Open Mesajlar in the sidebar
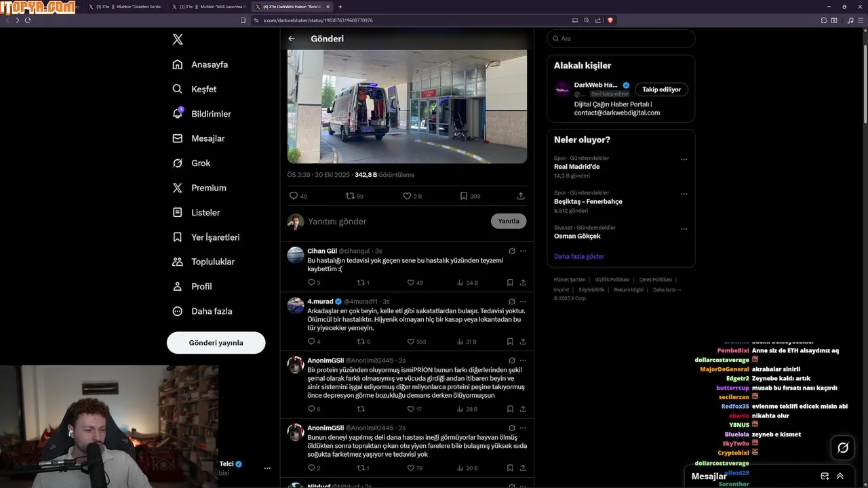868x488 pixels. (x=198, y=138)
